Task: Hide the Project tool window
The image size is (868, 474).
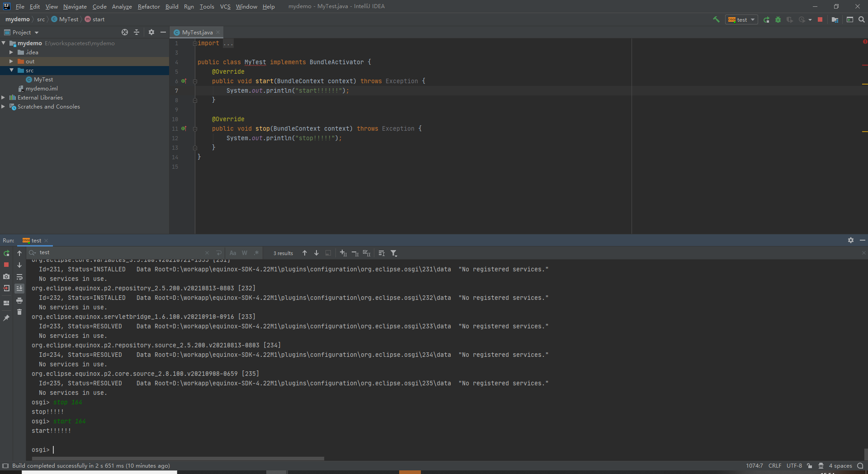Action: [163, 32]
